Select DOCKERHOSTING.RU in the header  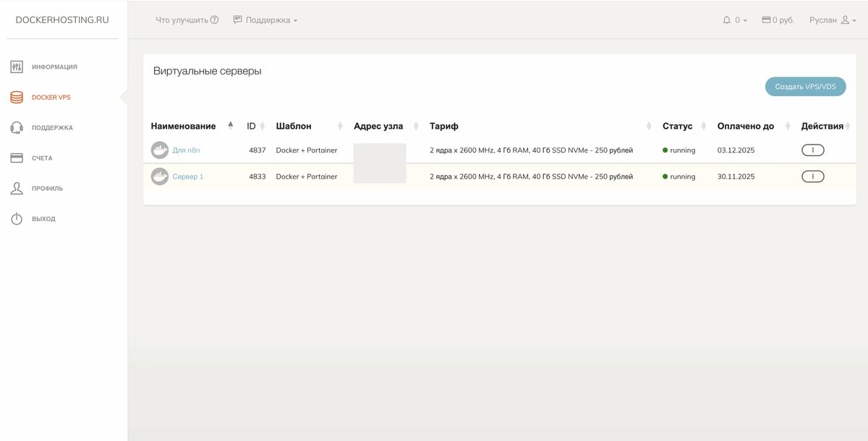click(x=62, y=21)
